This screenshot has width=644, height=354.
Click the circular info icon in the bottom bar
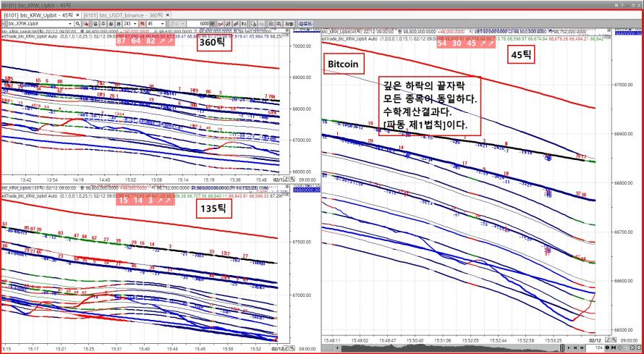(x=620, y=347)
